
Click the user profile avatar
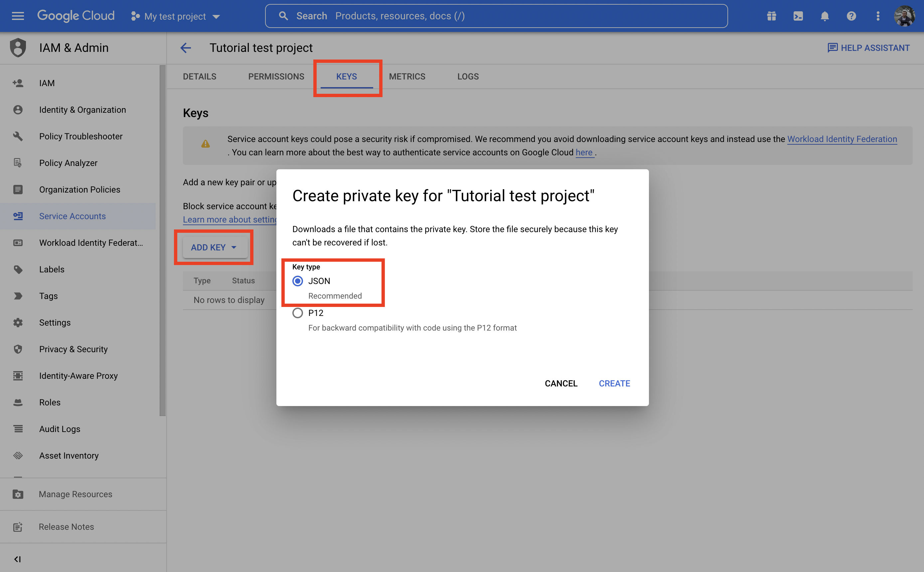(x=904, y=16)
